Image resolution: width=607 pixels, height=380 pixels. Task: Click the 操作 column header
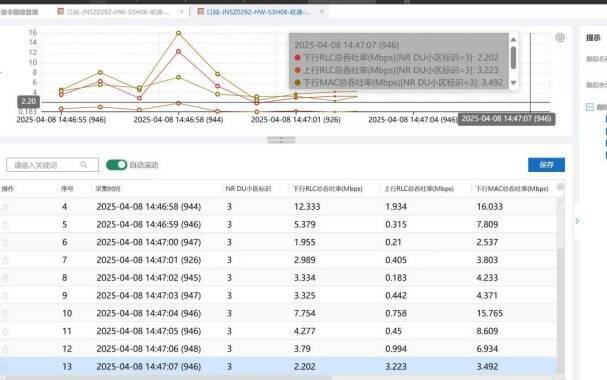8,189
